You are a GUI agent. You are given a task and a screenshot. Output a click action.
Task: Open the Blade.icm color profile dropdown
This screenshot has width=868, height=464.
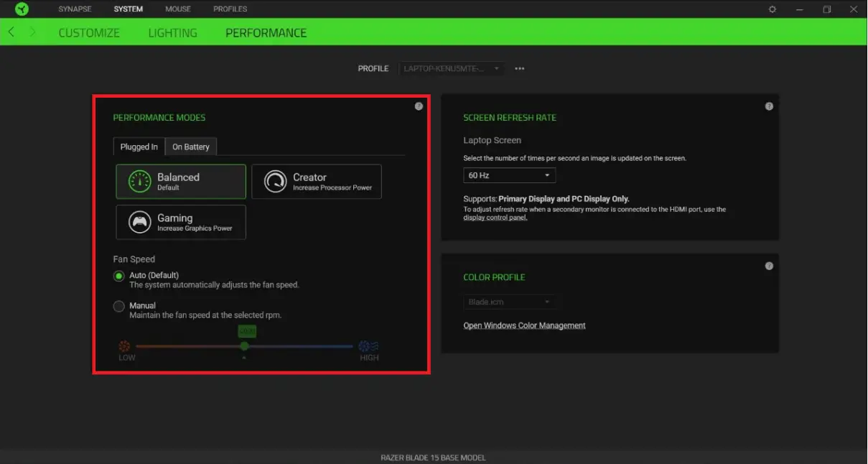coord(509,302)
